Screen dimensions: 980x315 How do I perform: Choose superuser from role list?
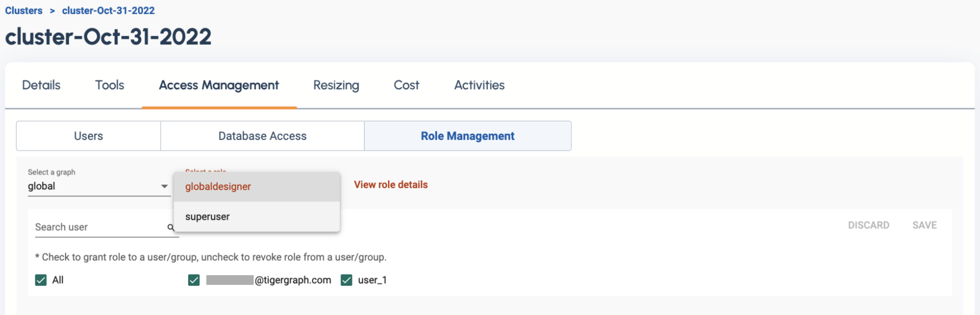[x=207, y=217]
